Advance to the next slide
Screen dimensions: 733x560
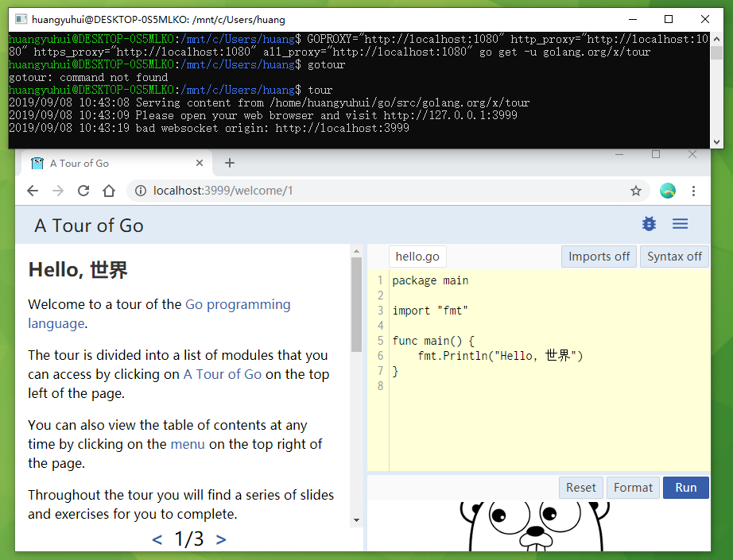[221, 539]
